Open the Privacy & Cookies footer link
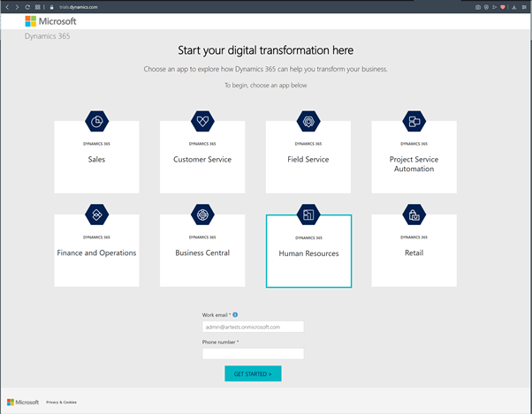The height and width of the screenshot is (414, 532). (61, 402)
